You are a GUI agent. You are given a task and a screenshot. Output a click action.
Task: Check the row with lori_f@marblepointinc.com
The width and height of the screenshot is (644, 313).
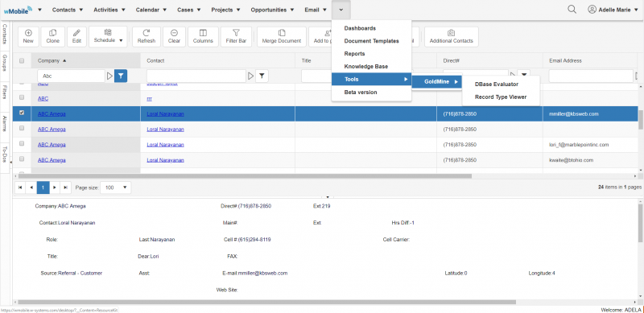22,143
